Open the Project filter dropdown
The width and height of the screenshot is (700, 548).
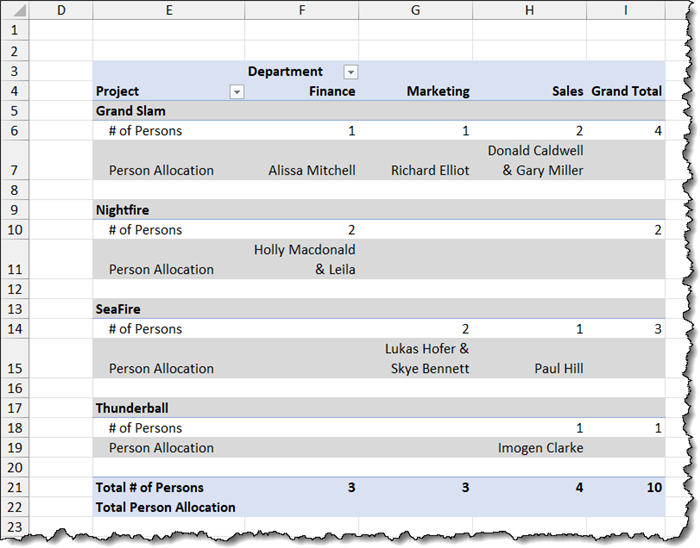pos(237,92)
